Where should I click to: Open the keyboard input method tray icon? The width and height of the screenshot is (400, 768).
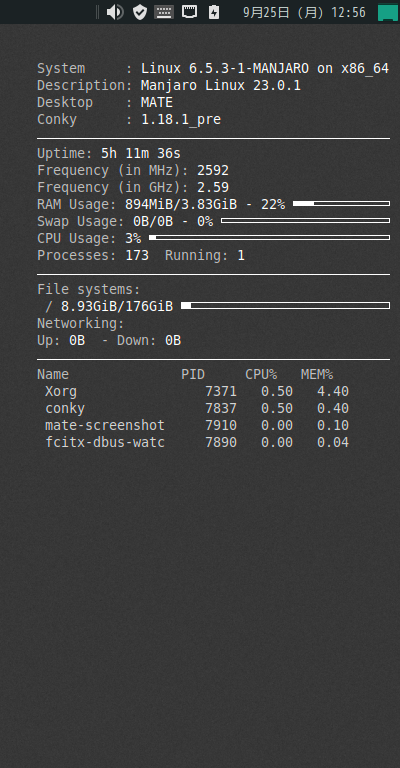(x=164, y=12)
